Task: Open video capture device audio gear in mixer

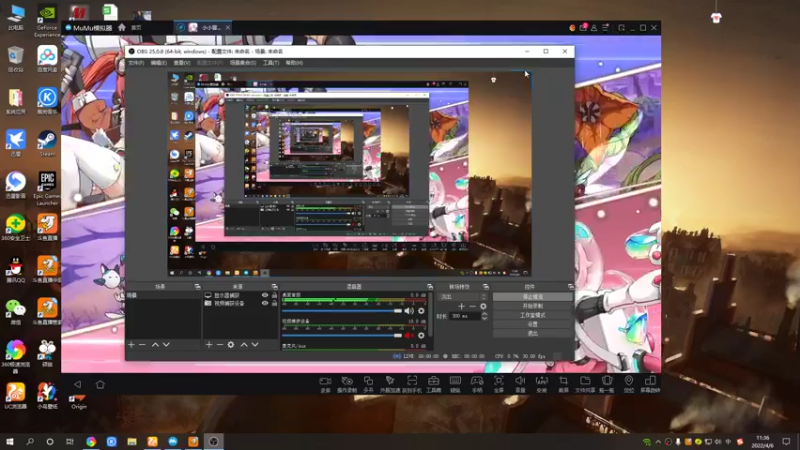Action: [421, 335]
